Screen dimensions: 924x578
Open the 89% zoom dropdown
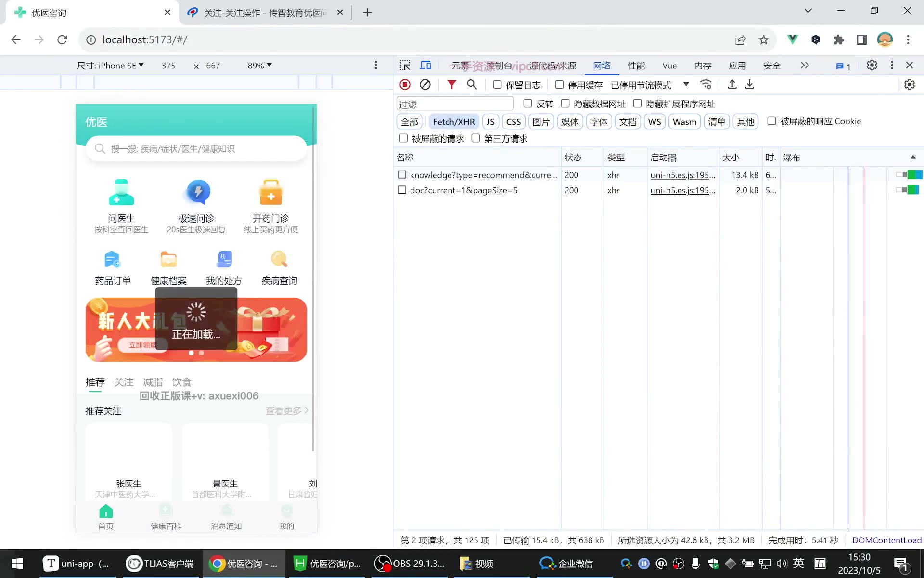[260, 66]
